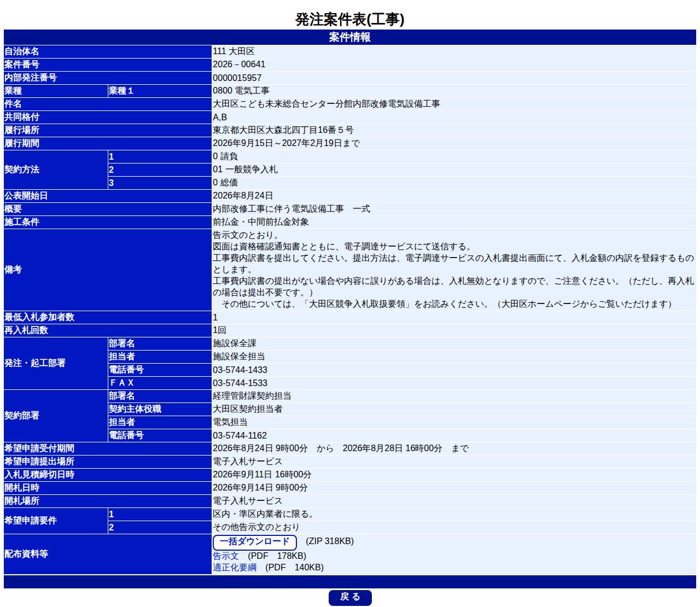
Task: Click contract department 経理管財課契約担当
Action: [x=252, y=396]
